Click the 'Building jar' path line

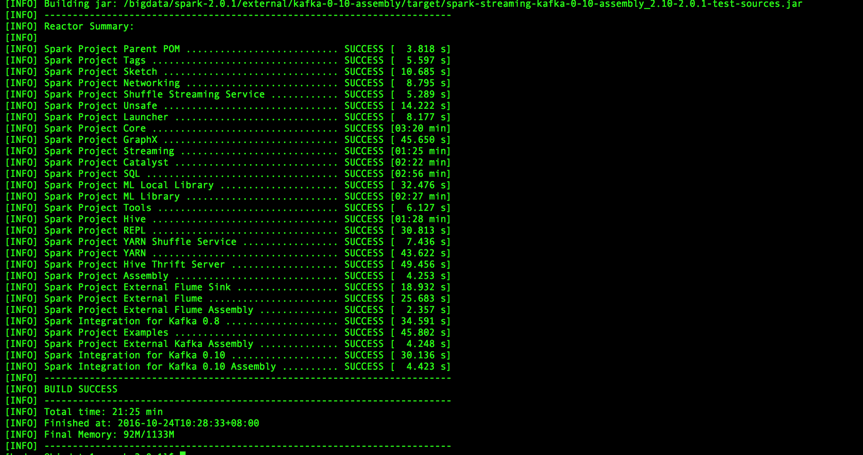click(403, 4)
